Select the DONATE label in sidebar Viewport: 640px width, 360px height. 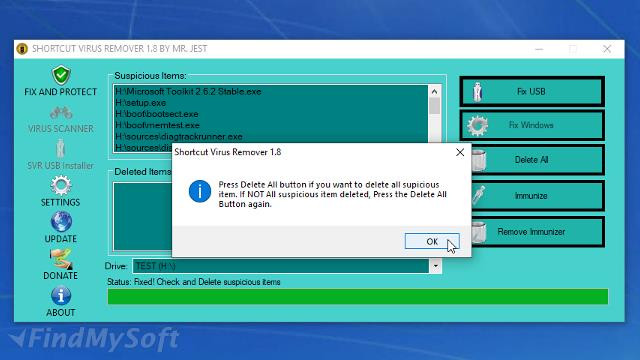pos(60,276)
